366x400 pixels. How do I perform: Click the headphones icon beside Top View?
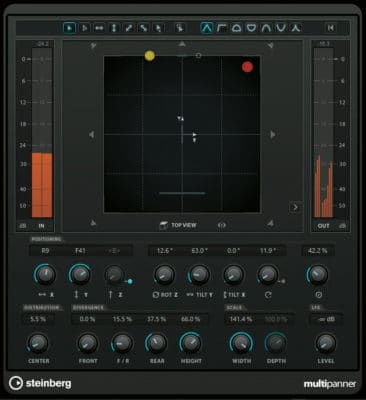pos(222,225)
